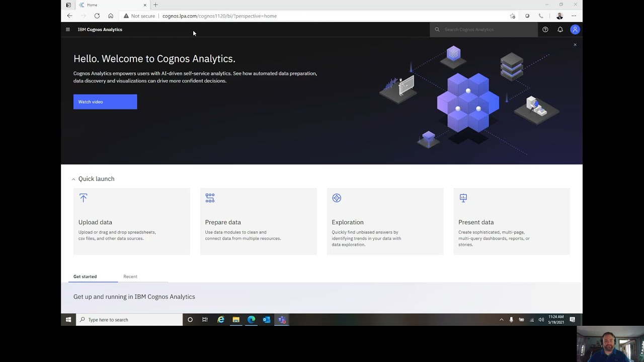Open the Windows action center
The height and width of the screenshot is (362, 644).
tap(573, 320)
